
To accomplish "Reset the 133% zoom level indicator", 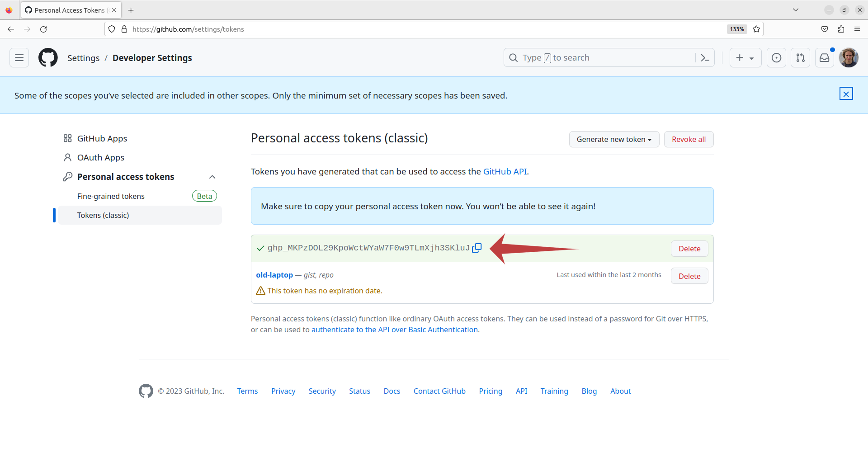I will tap(737, 29).
